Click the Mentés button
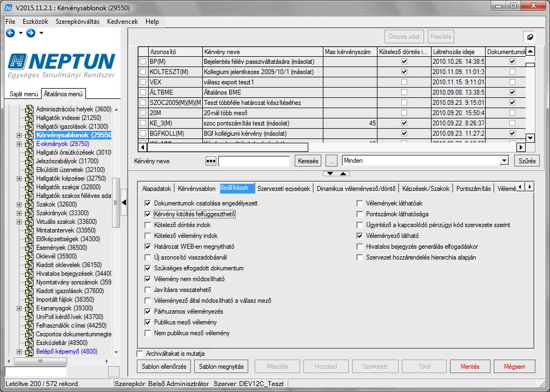 pyautogui.click(x=469, y=367)
